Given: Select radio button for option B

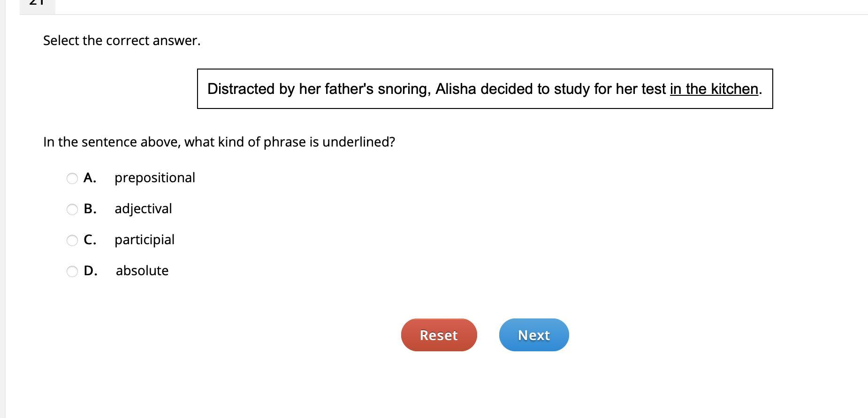Looking at the screenshot, I should (72, 209).
